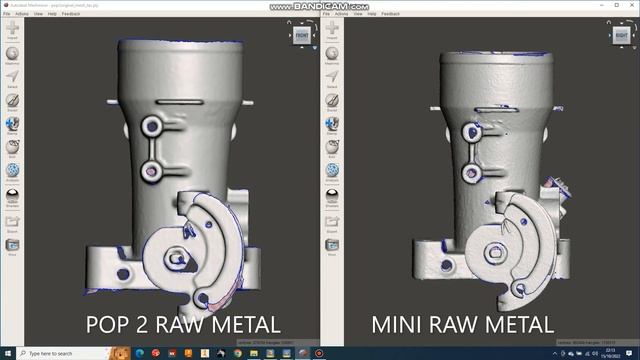Click taskbar clock and date

[610, 353]
